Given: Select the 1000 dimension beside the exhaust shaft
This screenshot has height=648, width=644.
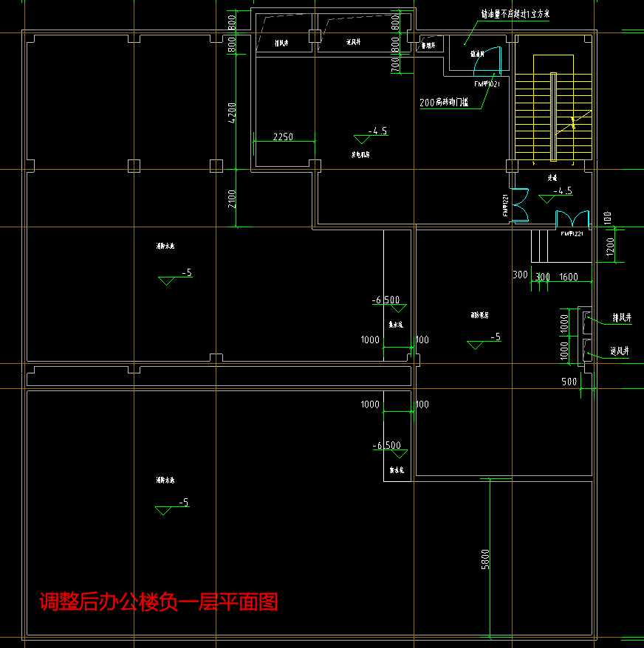Looking at the screenshot, I should 564,323.
